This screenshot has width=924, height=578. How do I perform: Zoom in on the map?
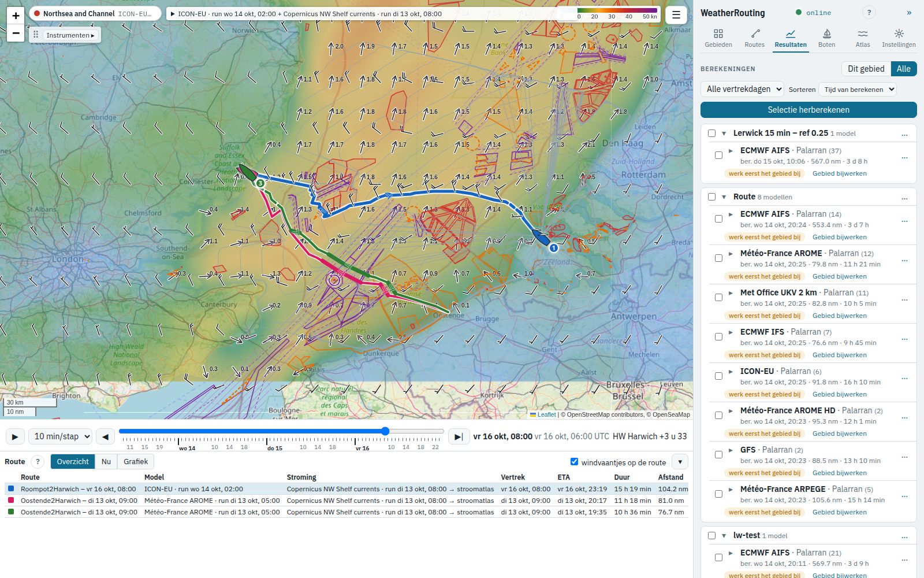(16, 16)
